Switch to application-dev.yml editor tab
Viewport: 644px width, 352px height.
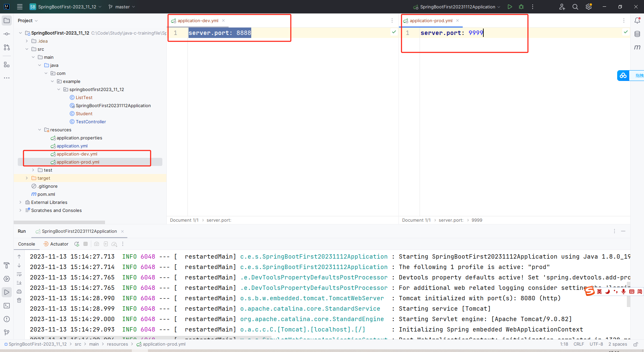click(198, 20)
